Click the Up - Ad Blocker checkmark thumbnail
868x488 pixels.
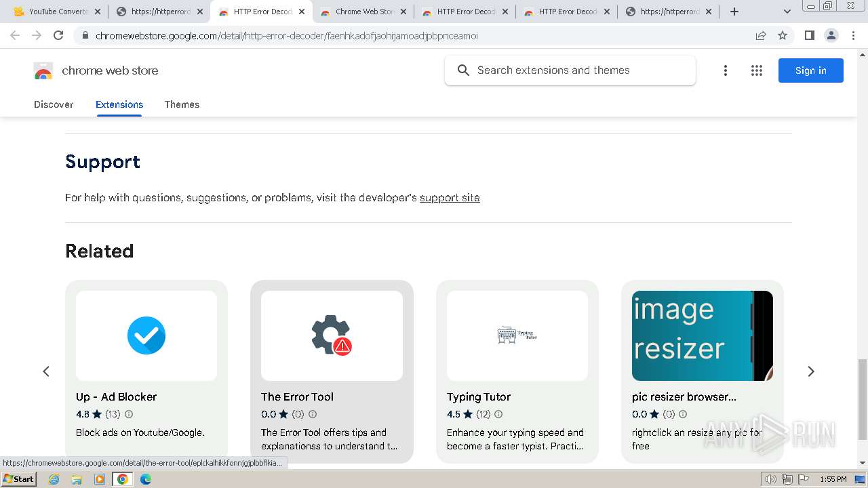(x=146, y=335)
